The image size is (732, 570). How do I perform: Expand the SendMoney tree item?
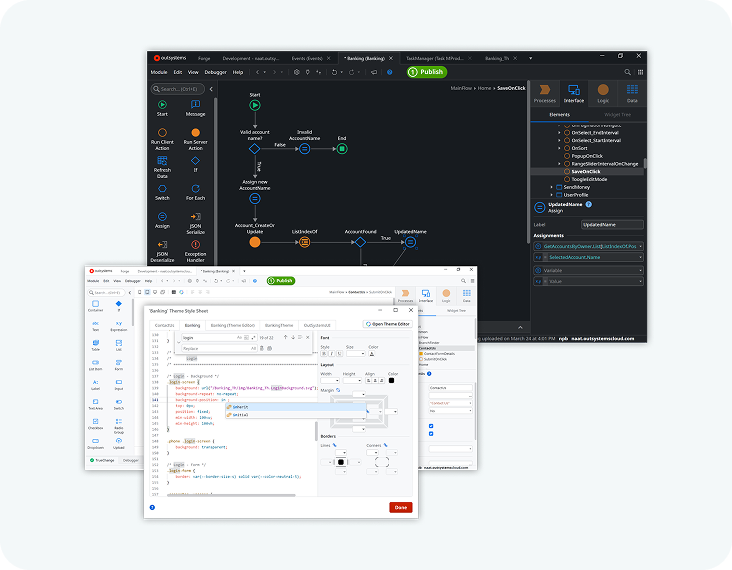tap(552, 187)
